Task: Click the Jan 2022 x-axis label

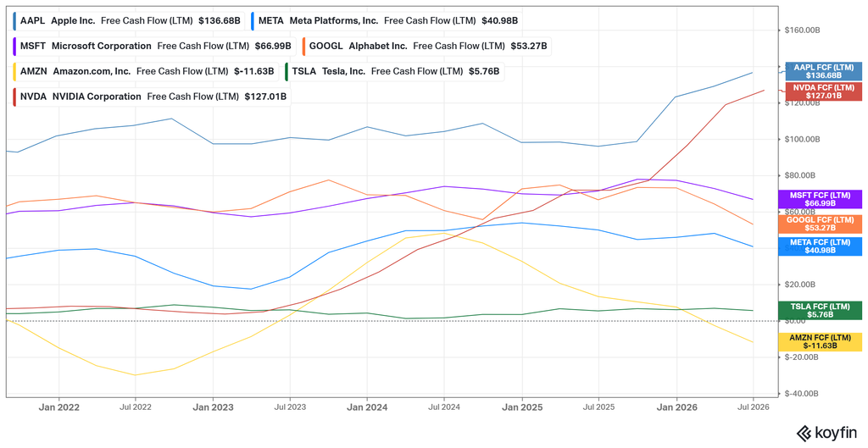Action: click(x=58, y=407)
